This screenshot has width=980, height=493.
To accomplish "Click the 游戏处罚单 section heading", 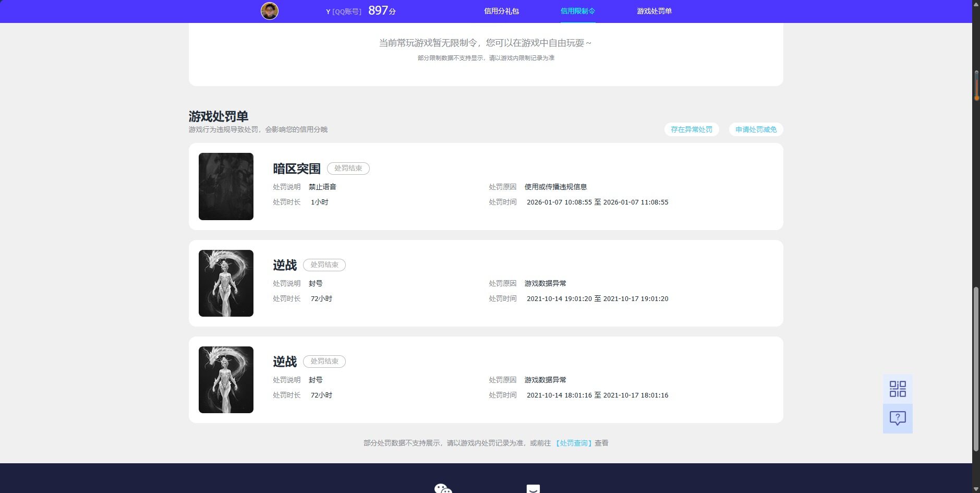I will coord(219,116).
